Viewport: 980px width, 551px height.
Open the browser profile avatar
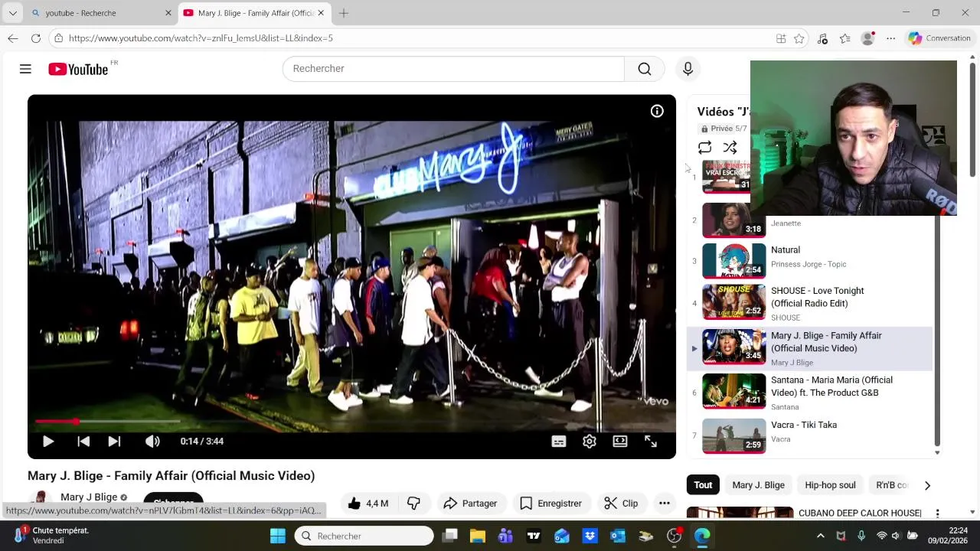pyautogui.click(x=868, y=38)
